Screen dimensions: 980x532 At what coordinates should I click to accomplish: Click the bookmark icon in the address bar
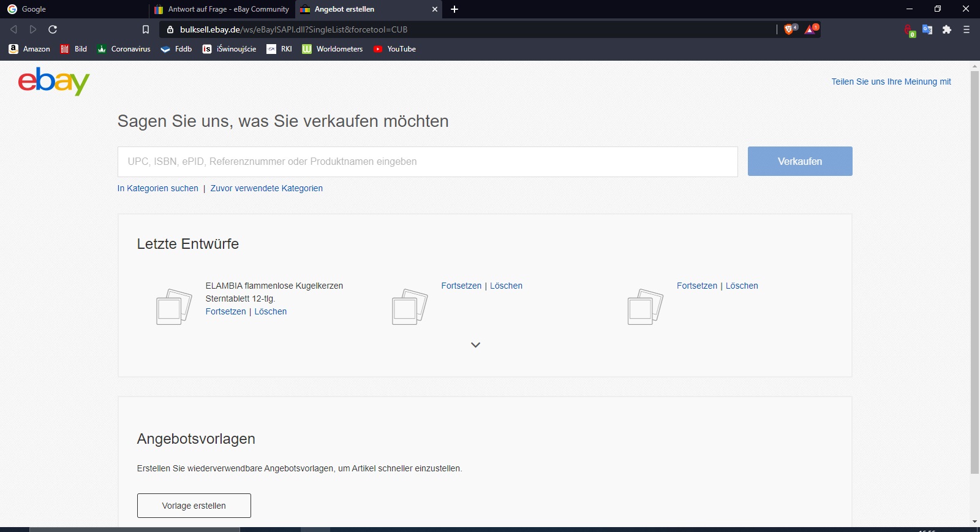146,29
